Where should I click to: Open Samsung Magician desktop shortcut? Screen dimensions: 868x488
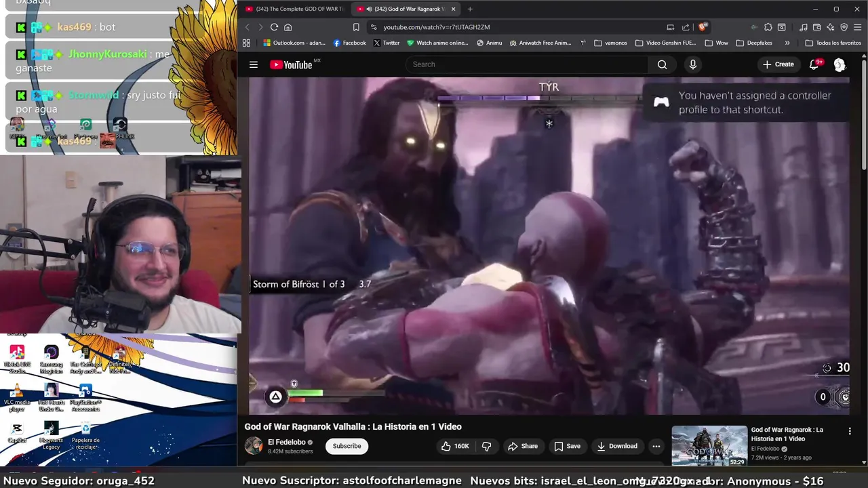click(51, 359)
